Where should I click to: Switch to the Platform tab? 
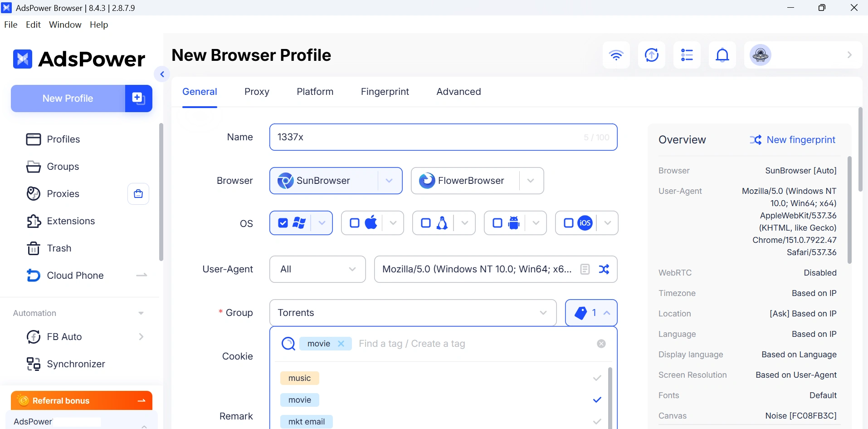point(315,92)
